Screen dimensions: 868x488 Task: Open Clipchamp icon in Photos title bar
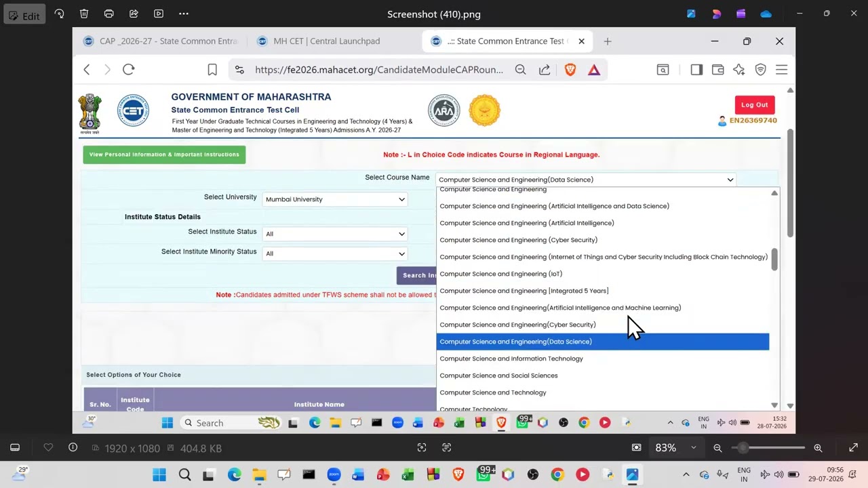point(741,14)
